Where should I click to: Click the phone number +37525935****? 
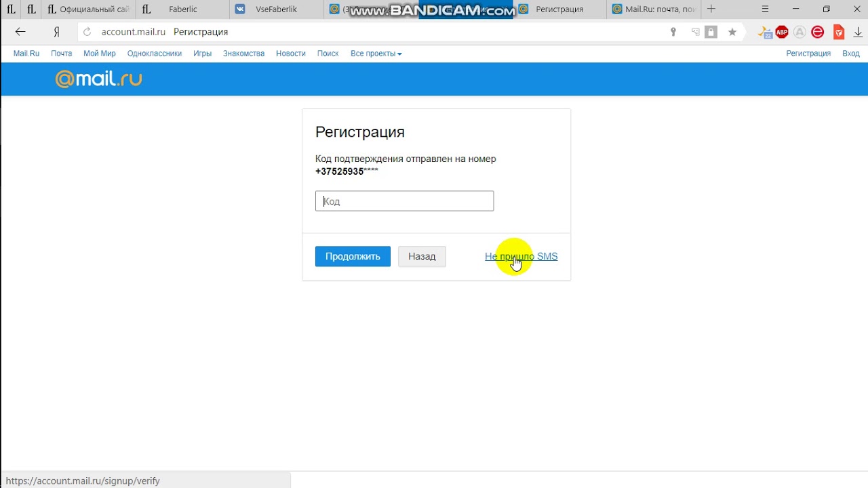[347, 171]
